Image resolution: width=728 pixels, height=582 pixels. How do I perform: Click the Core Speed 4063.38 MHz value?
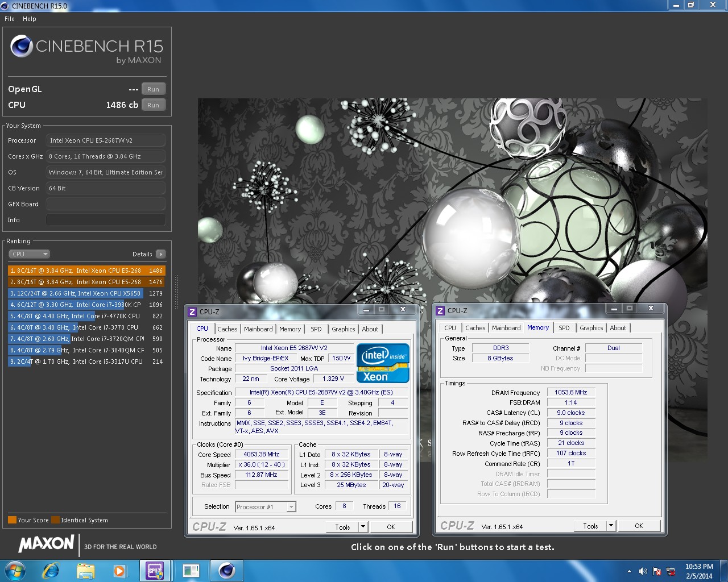tap(262, 454)
